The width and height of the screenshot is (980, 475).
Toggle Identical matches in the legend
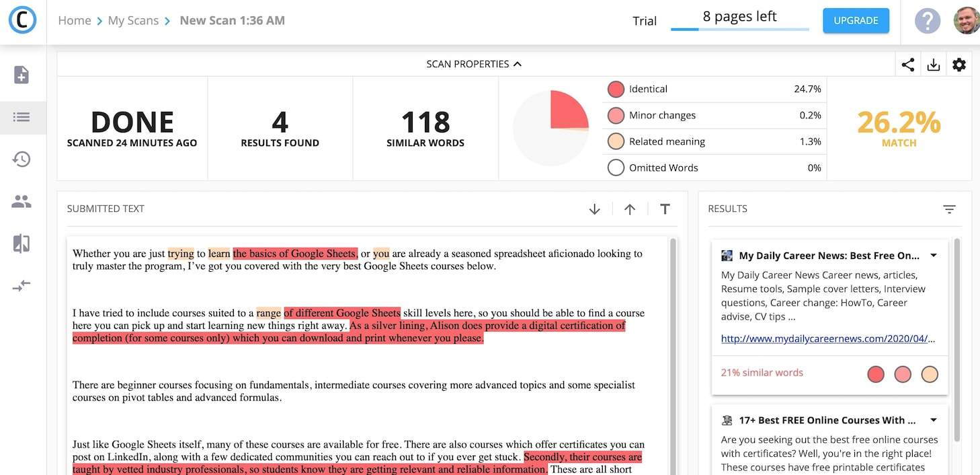pyautogui.click(x=616, y=89)
